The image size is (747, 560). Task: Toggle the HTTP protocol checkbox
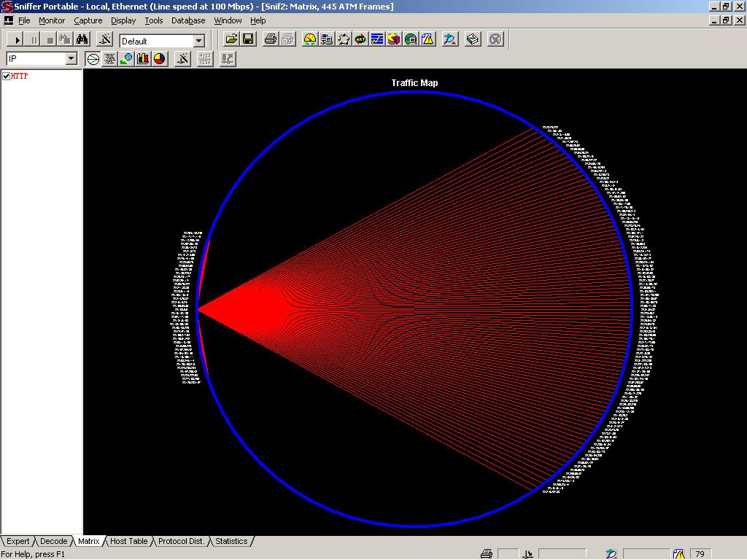[x=7, y=77]
